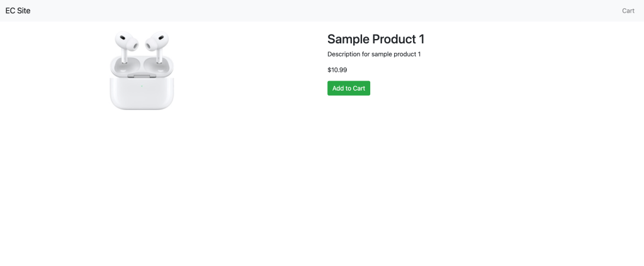Click the metal hinge of the case
This screenshot has height=266, width=644.
point(142,77)
